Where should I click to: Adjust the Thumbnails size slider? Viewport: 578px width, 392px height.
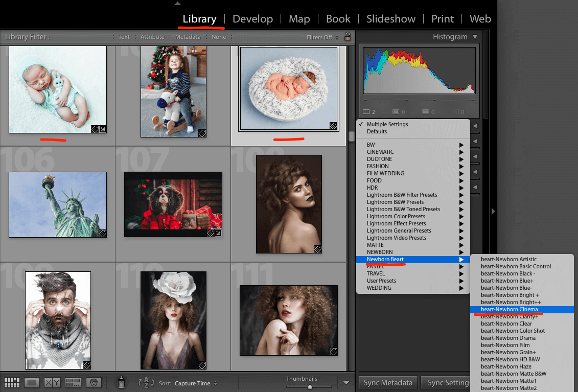tap(309, 387)
